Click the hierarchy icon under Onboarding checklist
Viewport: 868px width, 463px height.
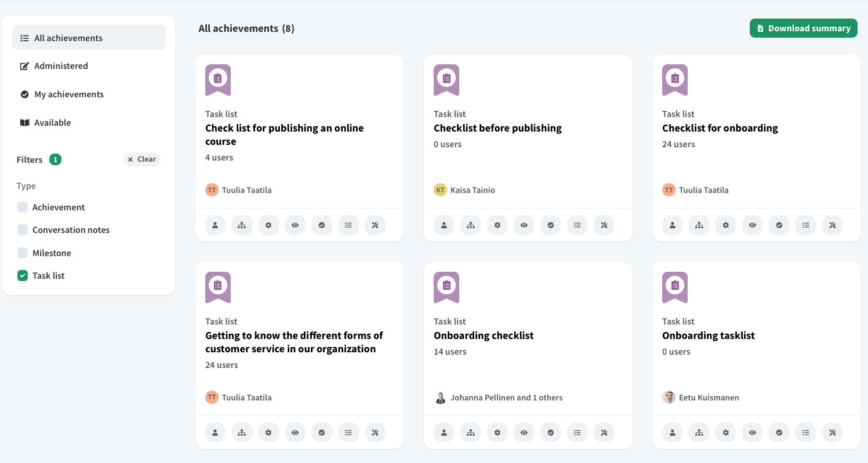470,432
